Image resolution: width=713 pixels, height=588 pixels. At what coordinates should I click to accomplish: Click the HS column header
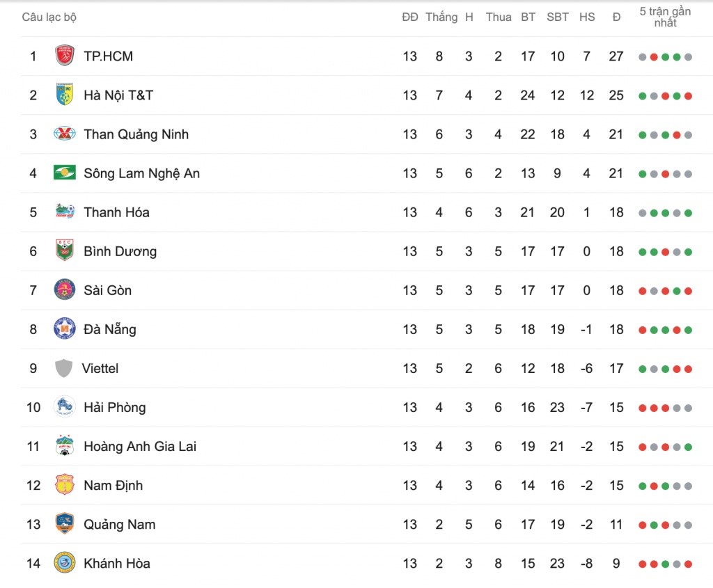[587, 17]
